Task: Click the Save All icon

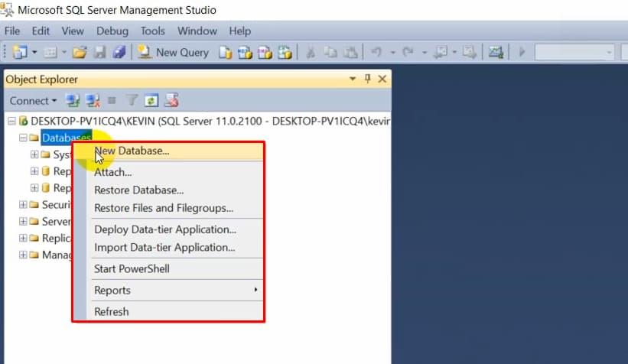Action: point(119,52)
